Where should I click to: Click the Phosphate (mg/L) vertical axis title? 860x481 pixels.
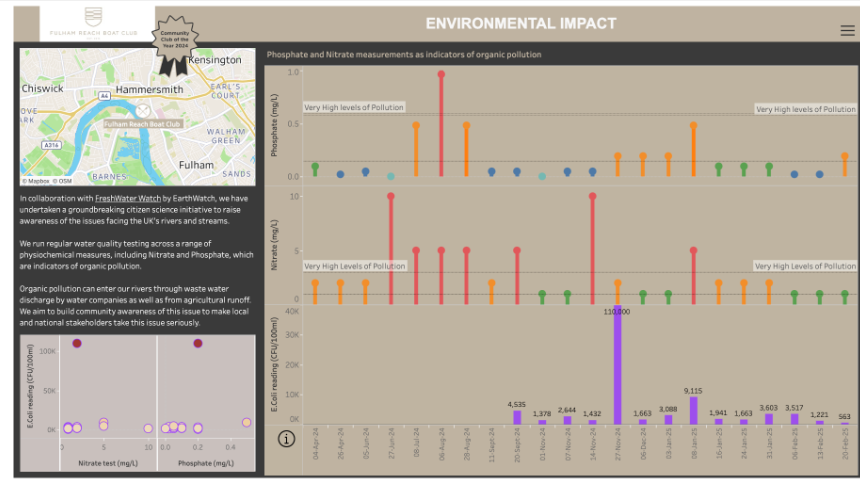point(274,125)
